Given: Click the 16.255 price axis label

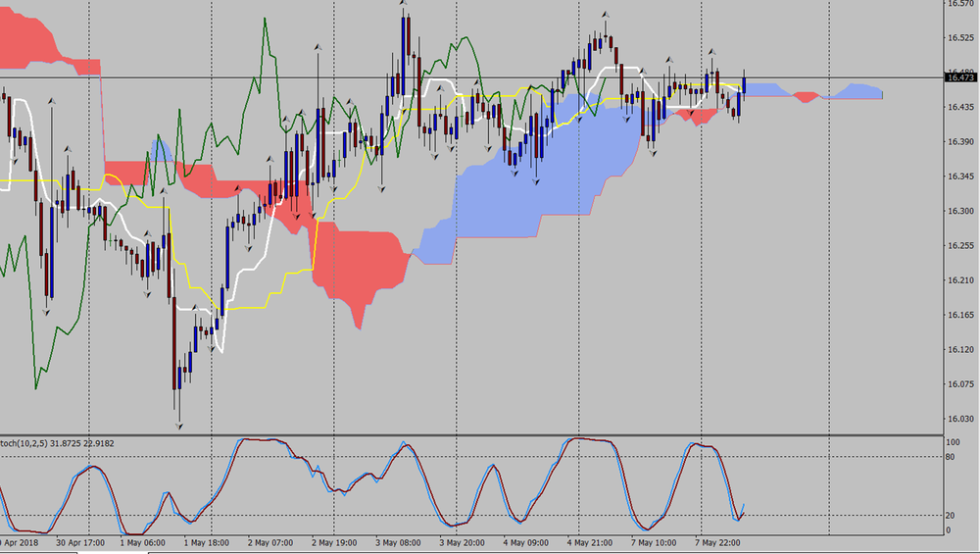Looking at the screenshot, I should (x=960, y=246).
